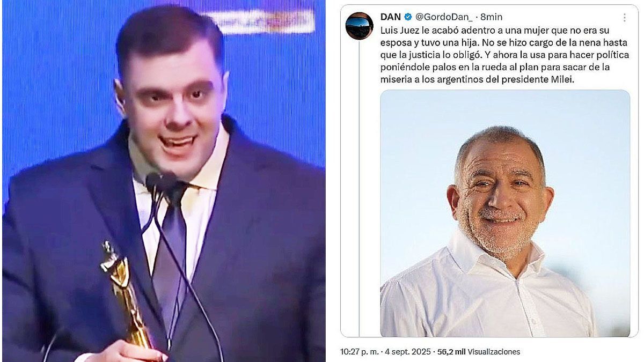Select the tweet text starting with Luis Juez
The width and height of the screenshot is (644, 362).
pos(504,55)
